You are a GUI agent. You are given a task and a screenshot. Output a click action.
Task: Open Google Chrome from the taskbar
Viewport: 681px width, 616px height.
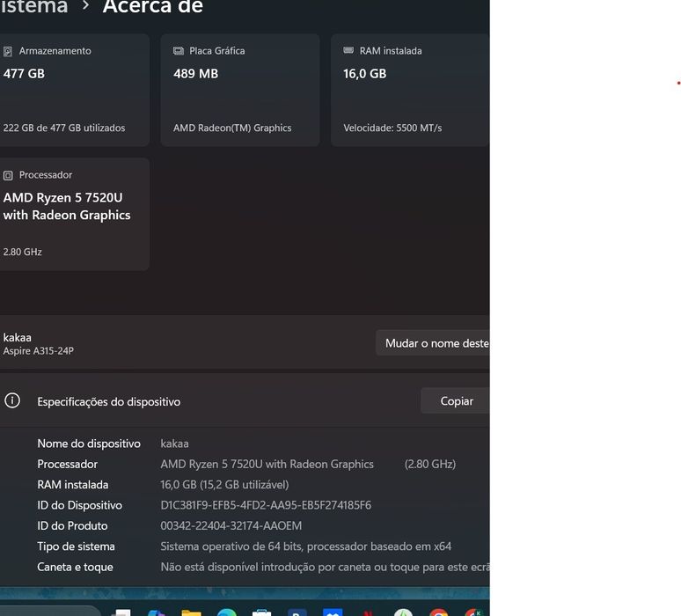click(439, 612)
